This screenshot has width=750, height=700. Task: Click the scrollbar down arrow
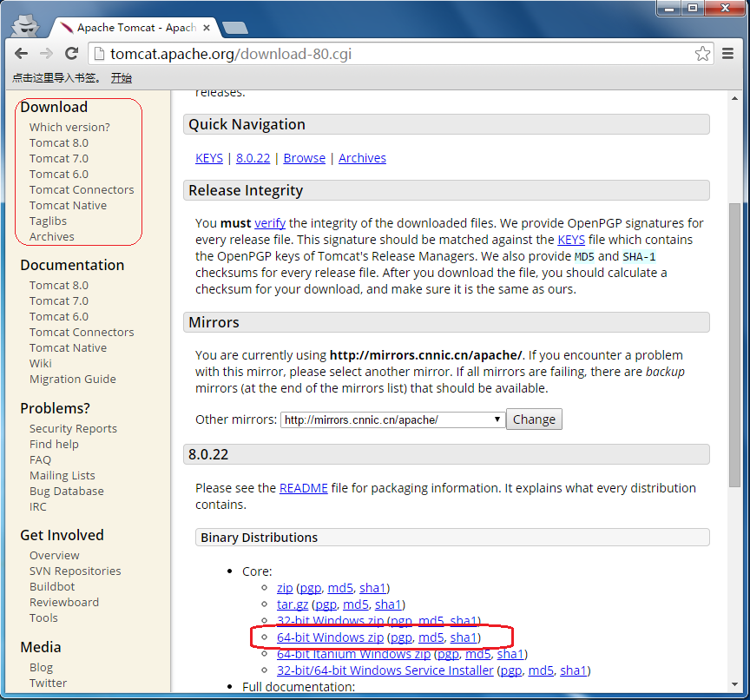tap(734, 684)
